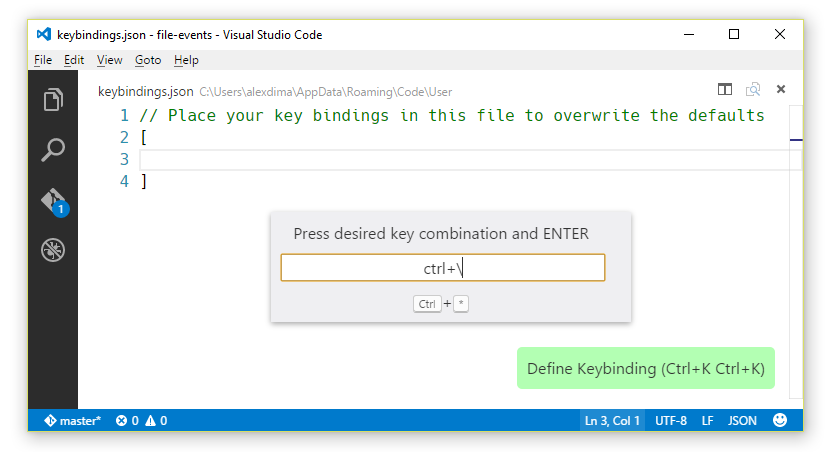Open the File menu
Viewport: 832px width, 452px height.
[43, 60]
